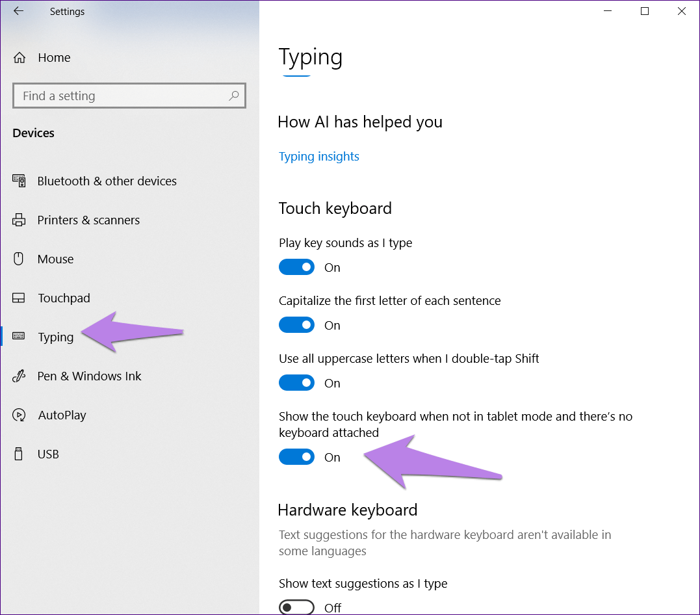Enable show text suggestions toggle

tap(296, 607)
